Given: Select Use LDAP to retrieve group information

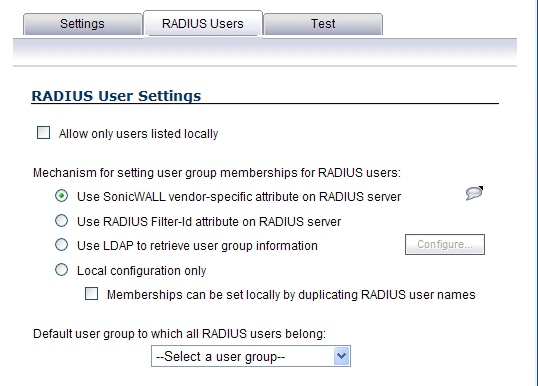Looking at the screenshot, I should [61, 245].
